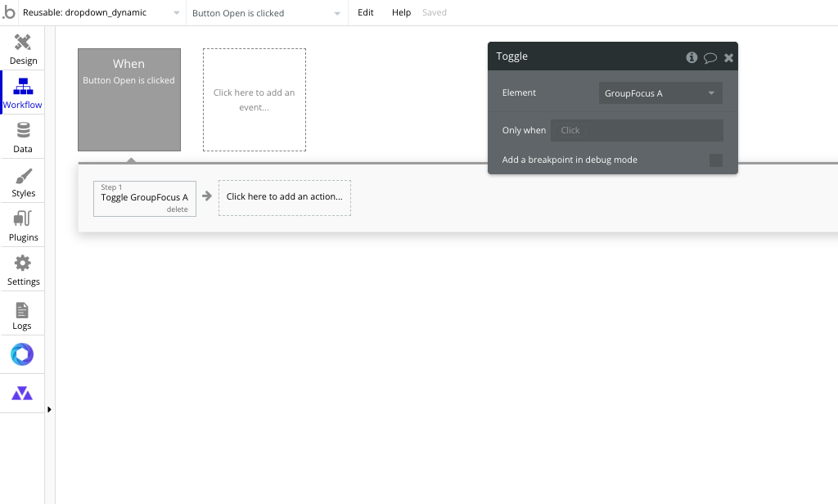Open the Design tab
The height and width of the screenshot is (504, 838).
click(x=22, y=50)
